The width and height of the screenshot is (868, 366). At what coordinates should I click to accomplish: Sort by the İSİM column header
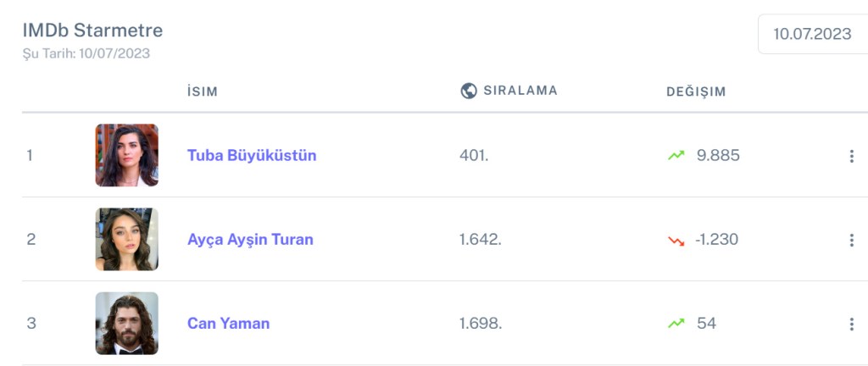pos(203,91)
